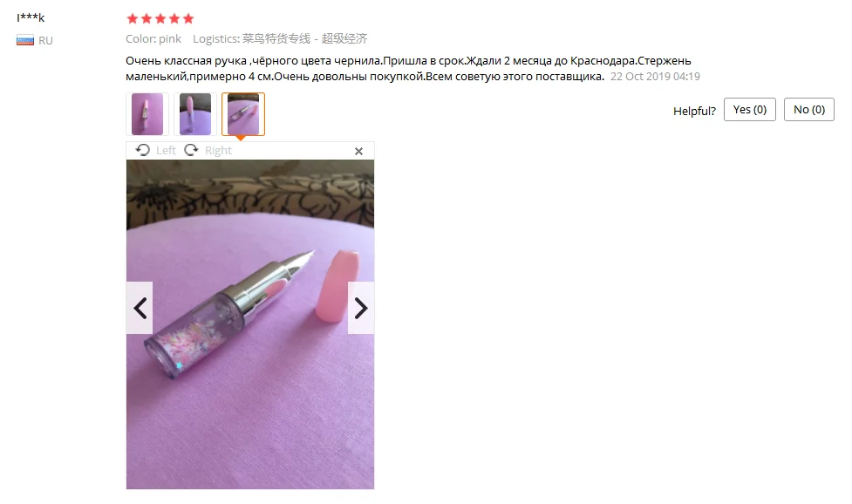Select the third highlighted thumbnail
This screenshot has height=504, width=852.
[x=243, y=114]
